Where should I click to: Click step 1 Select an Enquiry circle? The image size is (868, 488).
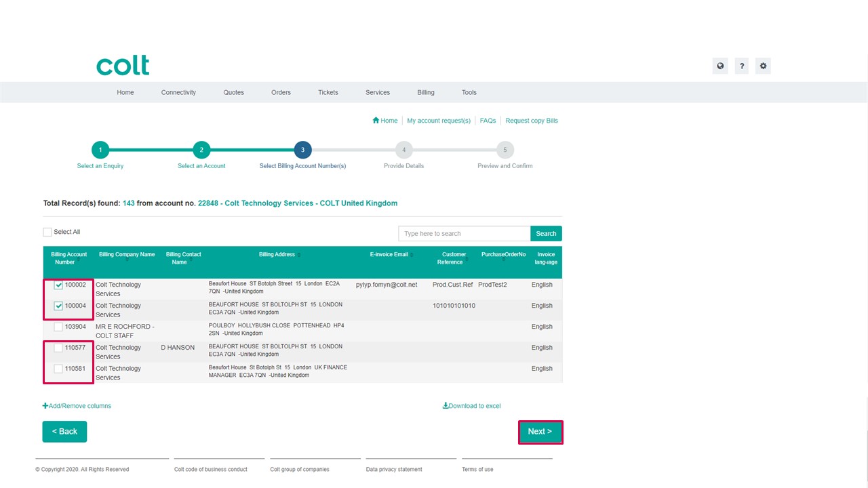tap(100, 150)
